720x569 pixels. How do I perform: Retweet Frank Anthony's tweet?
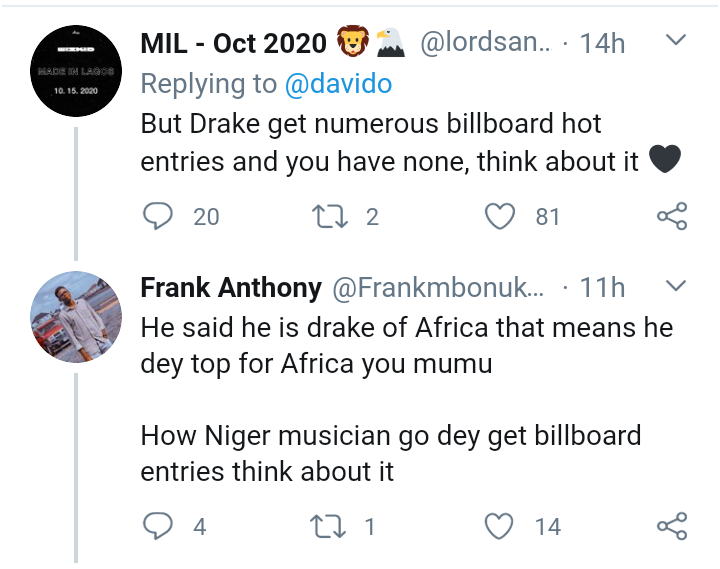[x=328, y=526]
